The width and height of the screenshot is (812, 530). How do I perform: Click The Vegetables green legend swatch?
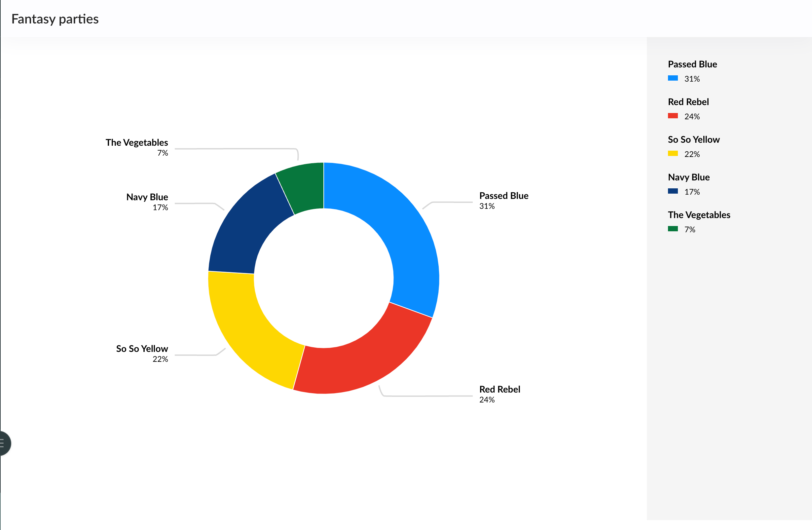pyautogui.click(x=673, y=229)
